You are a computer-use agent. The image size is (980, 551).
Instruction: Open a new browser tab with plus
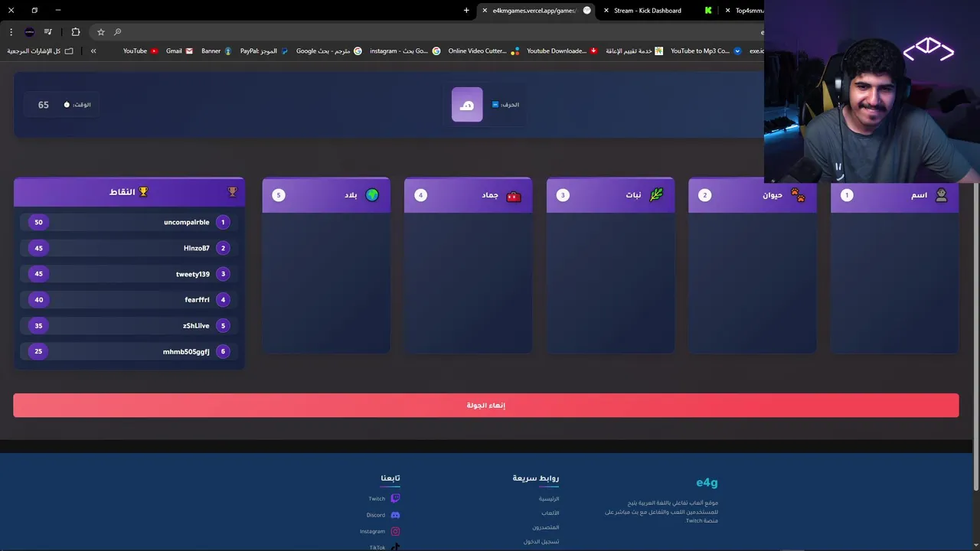tap(466, 11)
